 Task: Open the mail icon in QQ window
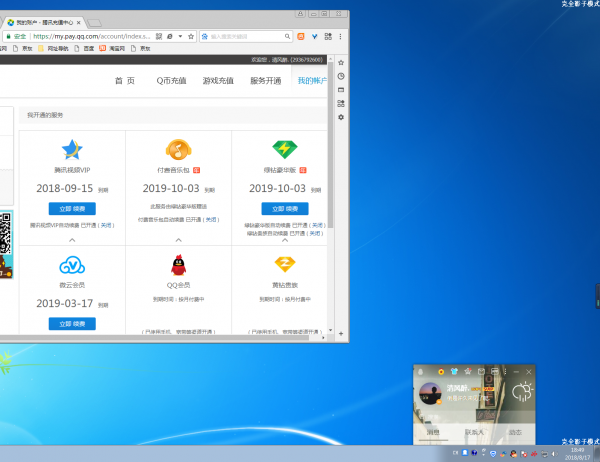tap(481, 371)
